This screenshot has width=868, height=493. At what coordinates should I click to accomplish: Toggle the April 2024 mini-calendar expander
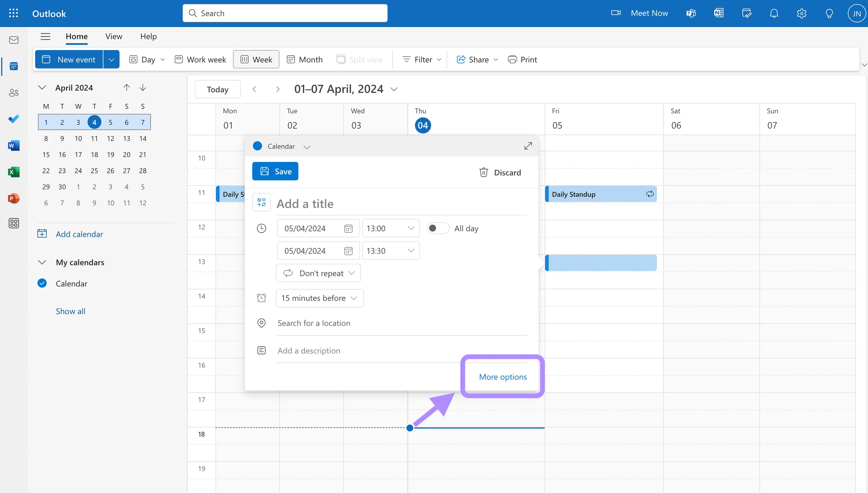[x=42, y=87]
